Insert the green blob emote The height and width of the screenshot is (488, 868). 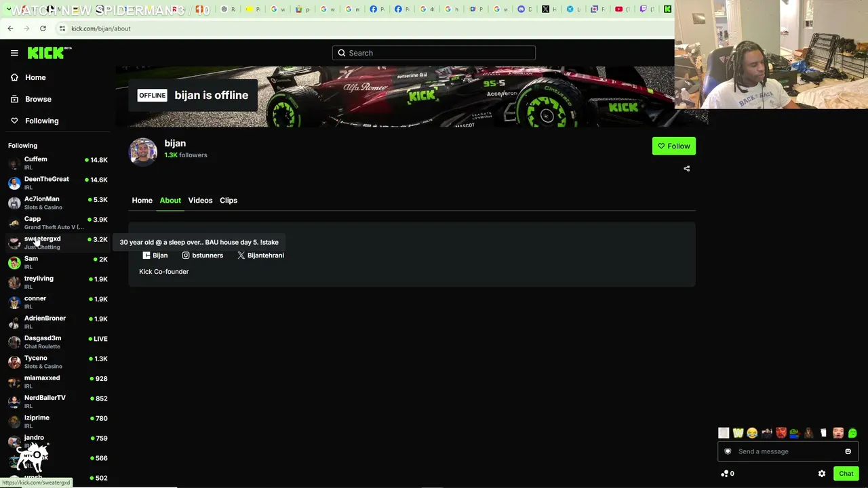click(x=852, y=433)
